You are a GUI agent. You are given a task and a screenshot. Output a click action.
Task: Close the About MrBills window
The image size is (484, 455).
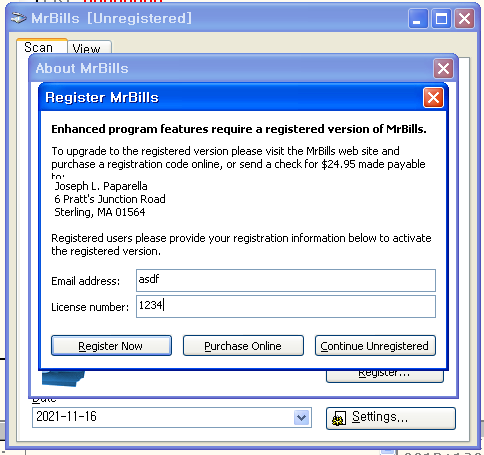pyautogui.click(x=443, y=69)
